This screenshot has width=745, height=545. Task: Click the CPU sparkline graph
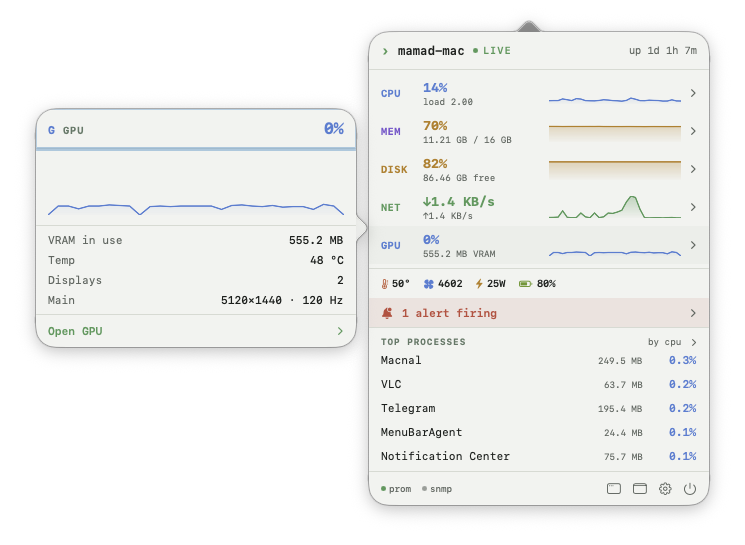tap(615, 99)
